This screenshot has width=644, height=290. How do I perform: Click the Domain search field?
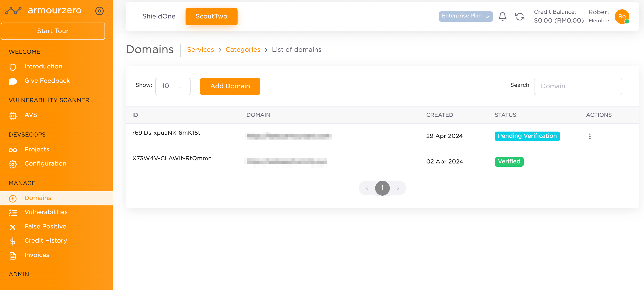pyautogui.click(x=578, y=86)
